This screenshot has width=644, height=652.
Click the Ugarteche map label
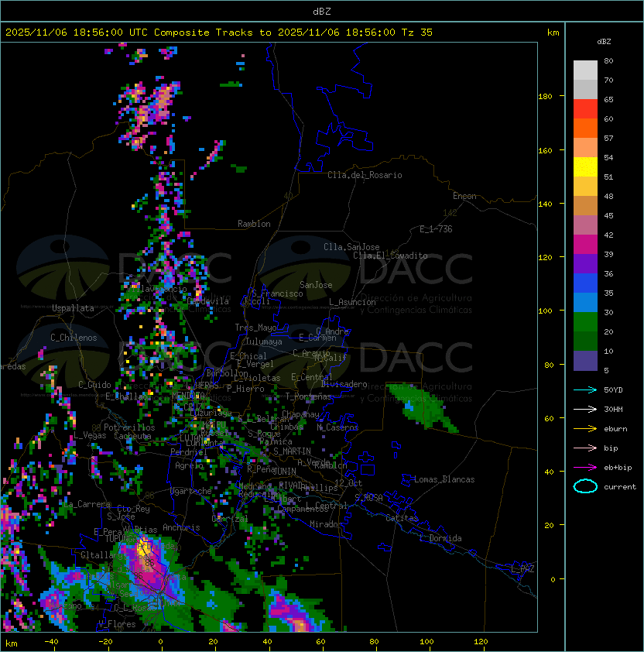coord(191,491)
